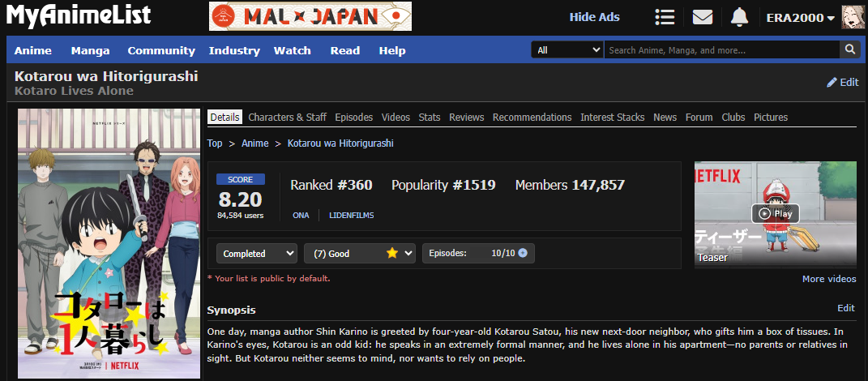Switch to Characters & Staff tab
868x381 pixels.
[287, 118]
